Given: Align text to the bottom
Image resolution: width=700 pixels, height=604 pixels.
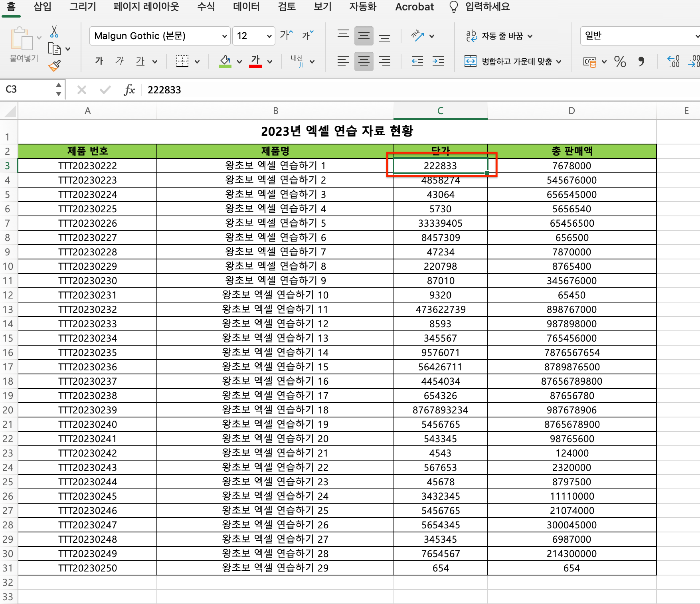Looking at the screenshot, I should click(x=384, y=36).
